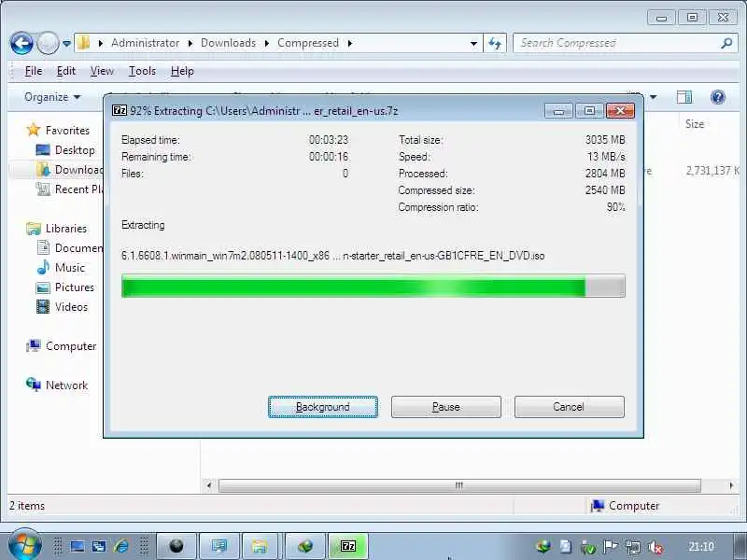Screen dimensions: 747x560
Task: Click the right scroll arrow of horizontal scrollbar
Action: pyautogui.click(x=732, y=485)
